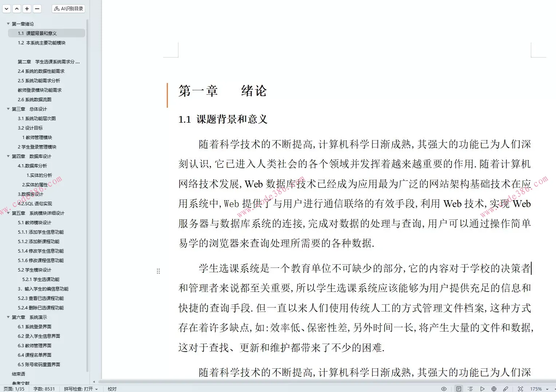Click the zoom in plus button
556x392 pixels.
pos(27,8)
